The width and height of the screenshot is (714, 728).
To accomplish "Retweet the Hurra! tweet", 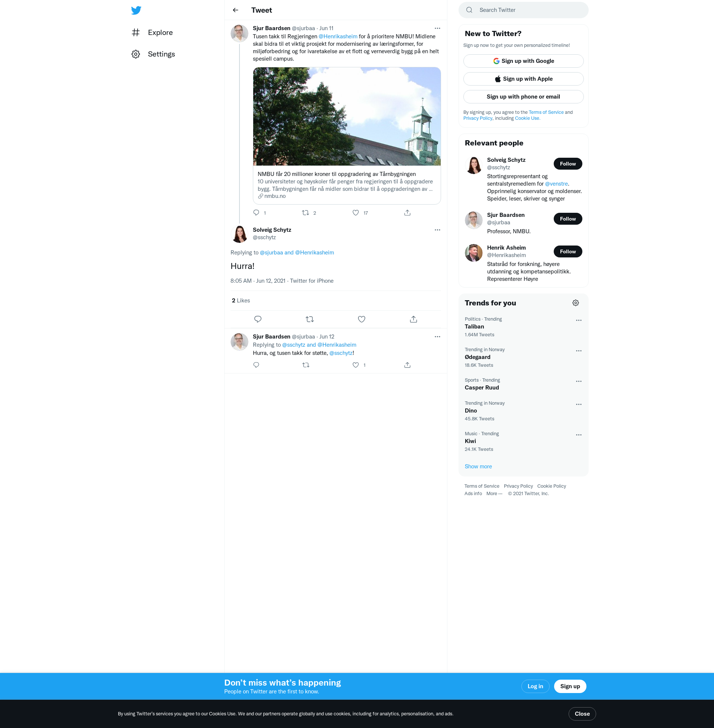I will tap(309, 319).
